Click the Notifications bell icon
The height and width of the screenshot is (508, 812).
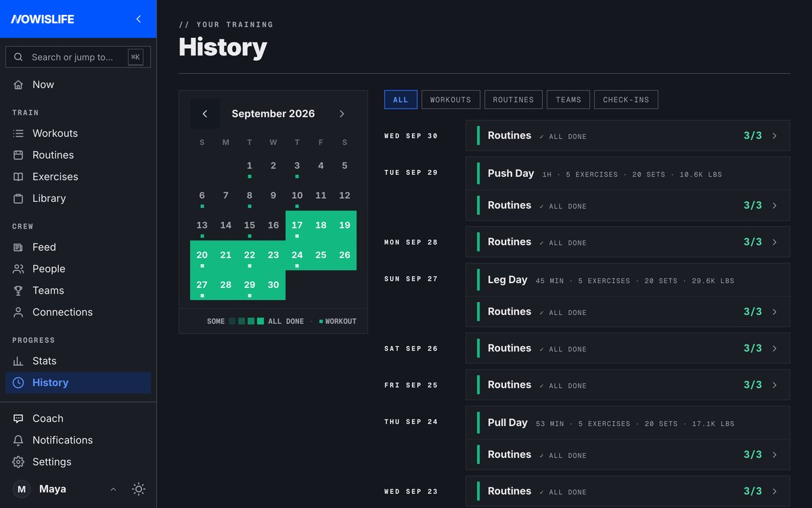tap(18, 440)
